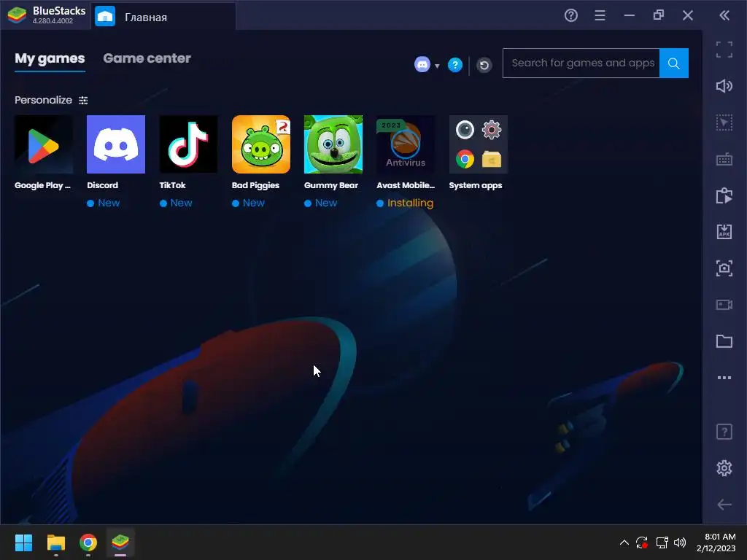Click the cursor lock icon in sidebar

724,122
